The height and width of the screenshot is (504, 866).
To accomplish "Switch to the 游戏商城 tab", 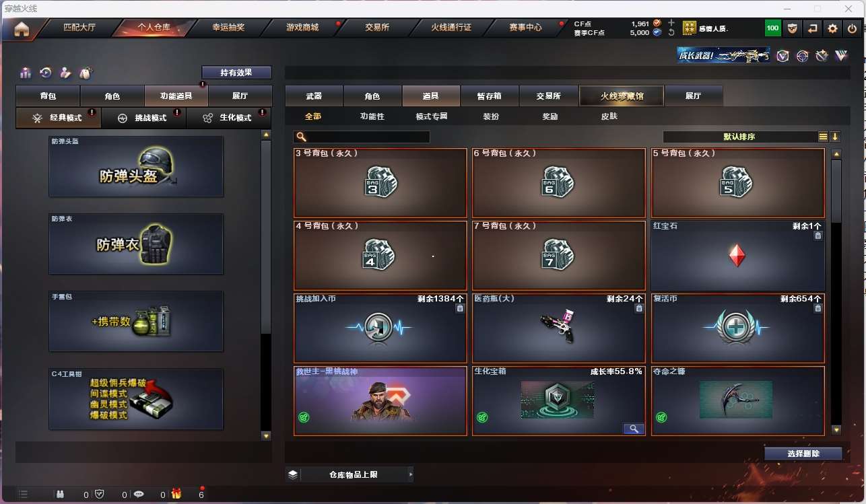I will coord(302,28).
